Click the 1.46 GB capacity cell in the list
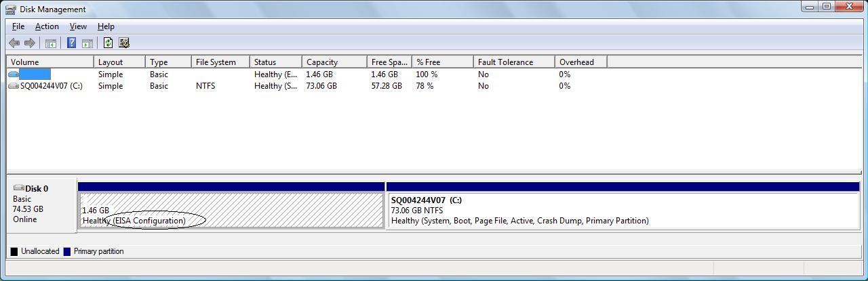The width and height of the screenshot is (868, 281). 319,74
